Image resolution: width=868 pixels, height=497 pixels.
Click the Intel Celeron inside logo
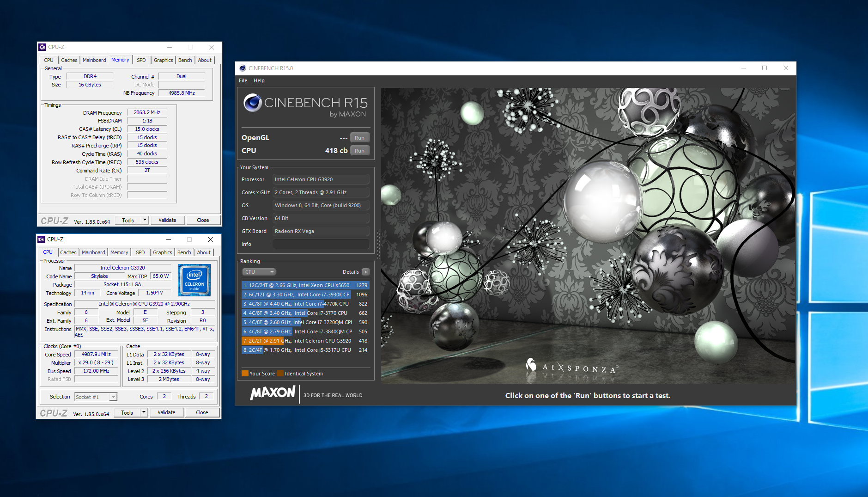pos(194,280)
